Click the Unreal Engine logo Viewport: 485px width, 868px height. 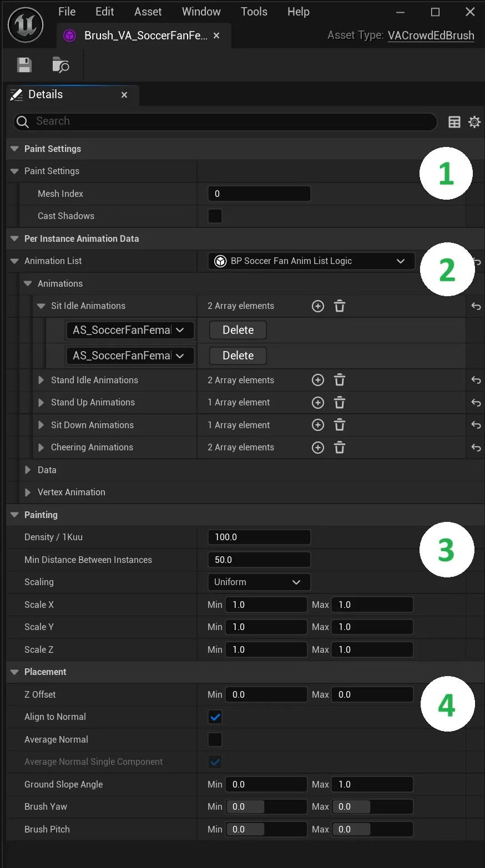click(24, 24)
